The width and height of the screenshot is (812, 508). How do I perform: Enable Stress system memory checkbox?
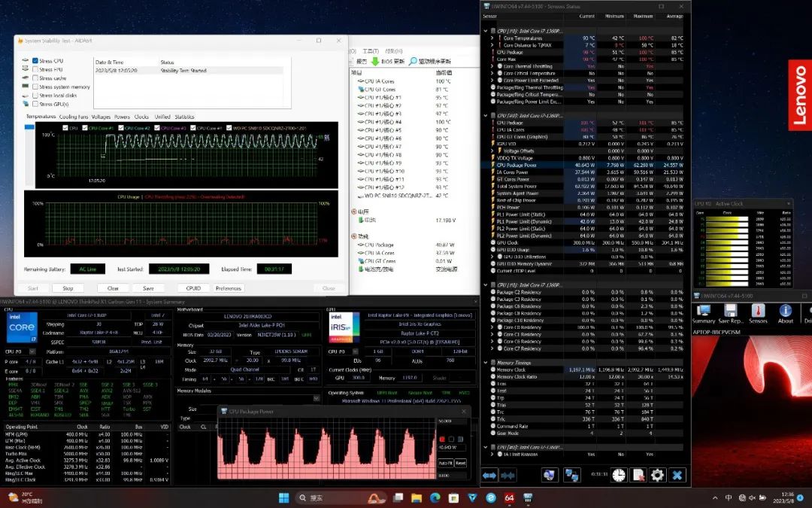click(35, 87)
